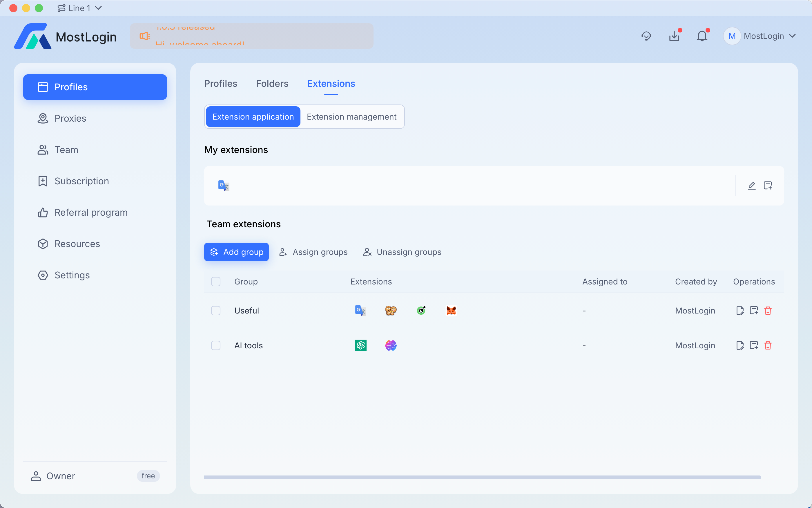Open Team in the sidebar
The height and width of the screenshot is (508, 812).
click(x=95, y=150)
